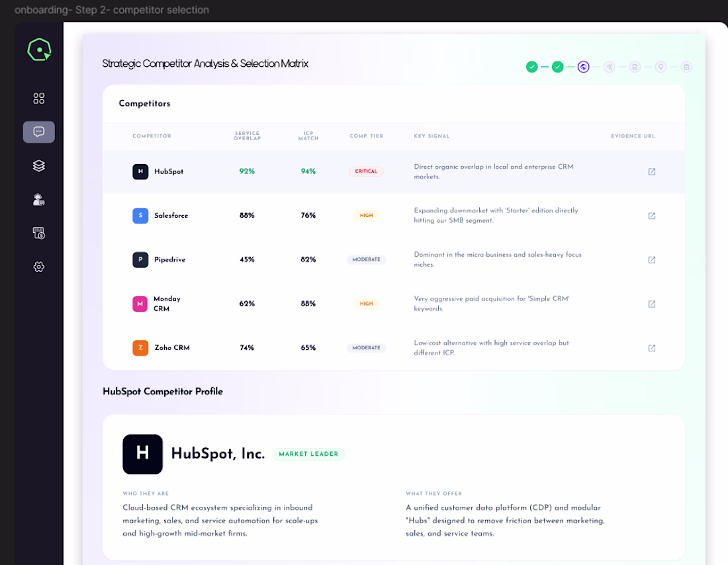The height and width of the screenshot is (565, 728).
Task: Select the Pipedrive competitor name
Action: (170, 259)
